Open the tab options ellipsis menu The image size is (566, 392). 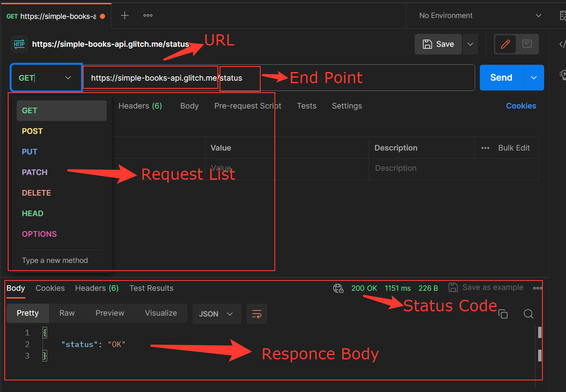[148, 15]
